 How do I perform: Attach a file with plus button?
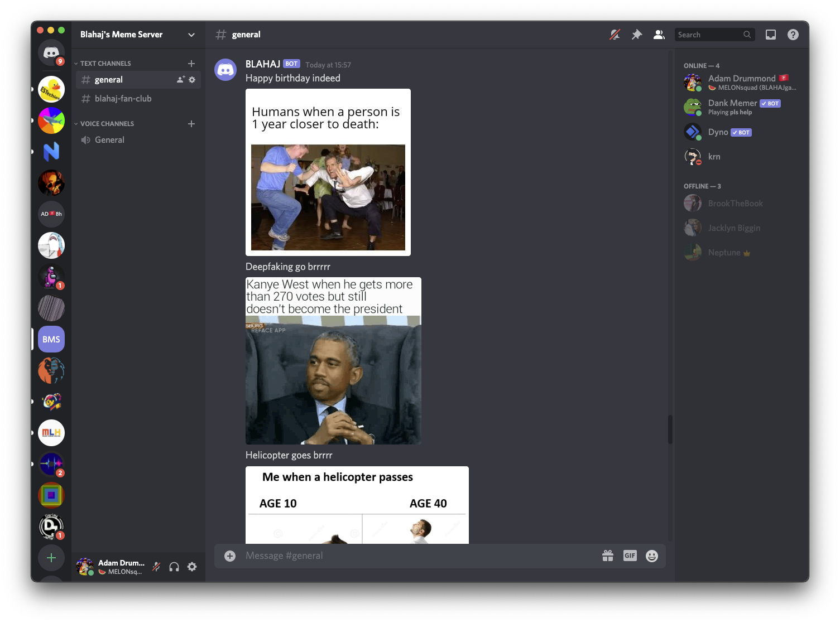tap(230, 556)
